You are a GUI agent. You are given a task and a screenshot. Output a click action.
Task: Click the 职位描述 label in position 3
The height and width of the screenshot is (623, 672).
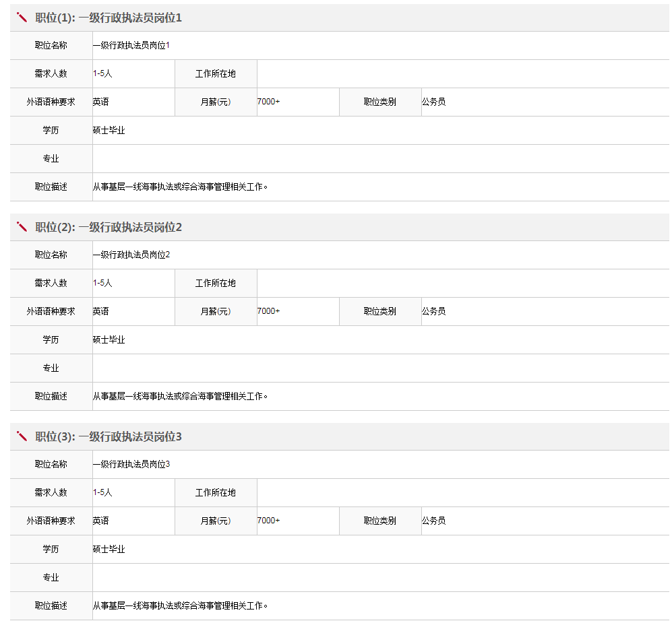pos(51,605)
